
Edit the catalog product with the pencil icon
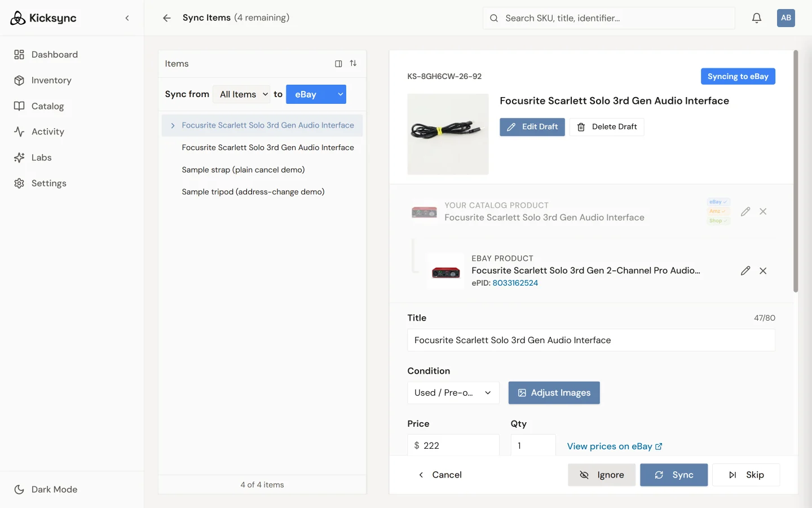click(745, 212)
